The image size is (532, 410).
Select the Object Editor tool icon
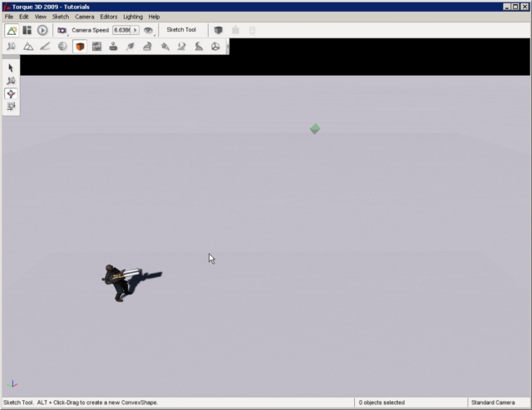12,47
